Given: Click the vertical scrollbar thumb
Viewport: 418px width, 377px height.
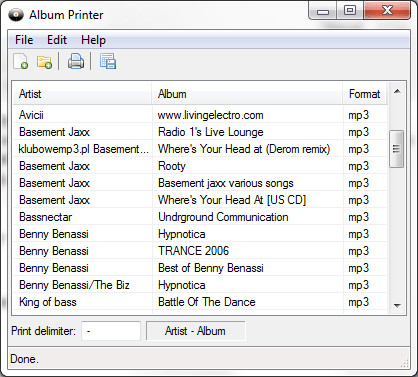Looking at the screenshot, I should 396,149.
